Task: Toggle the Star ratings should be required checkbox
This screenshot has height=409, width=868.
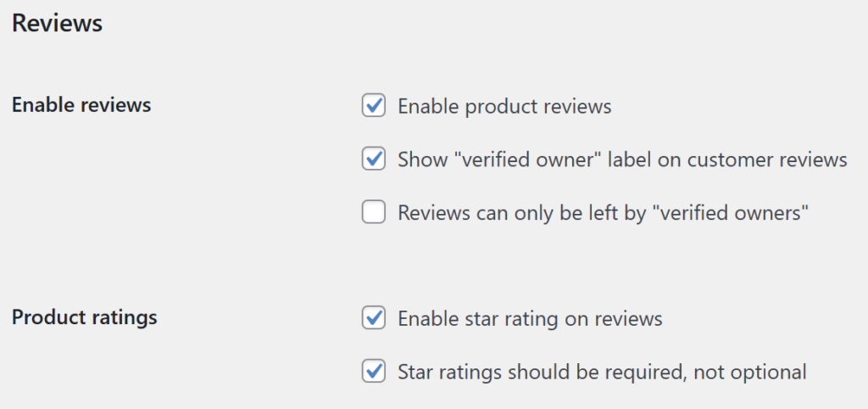Action: 374,371
